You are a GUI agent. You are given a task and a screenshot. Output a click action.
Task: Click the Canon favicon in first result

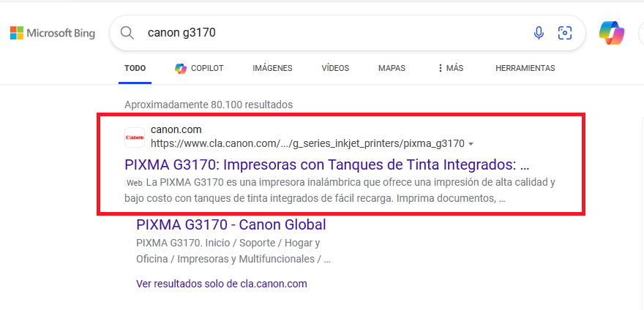point(135,137)
